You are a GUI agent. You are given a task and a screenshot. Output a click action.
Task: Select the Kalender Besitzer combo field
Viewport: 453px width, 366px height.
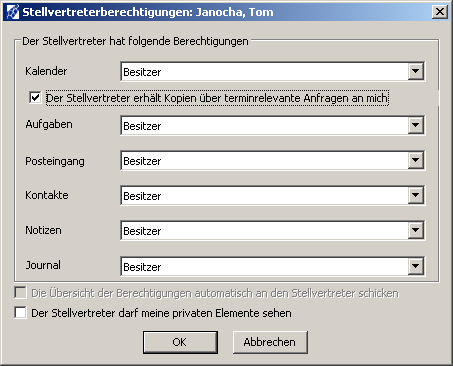[x=272, y=71]
